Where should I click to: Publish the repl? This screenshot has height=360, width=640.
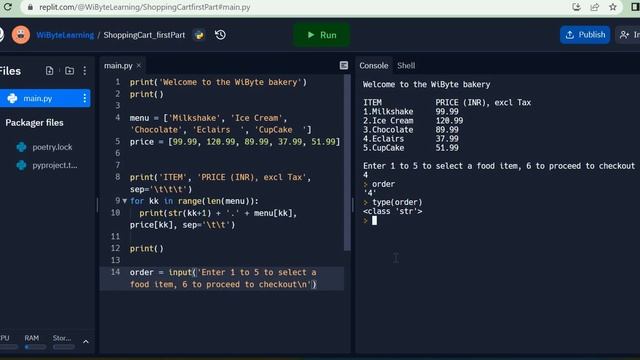[x=585, y=35]
